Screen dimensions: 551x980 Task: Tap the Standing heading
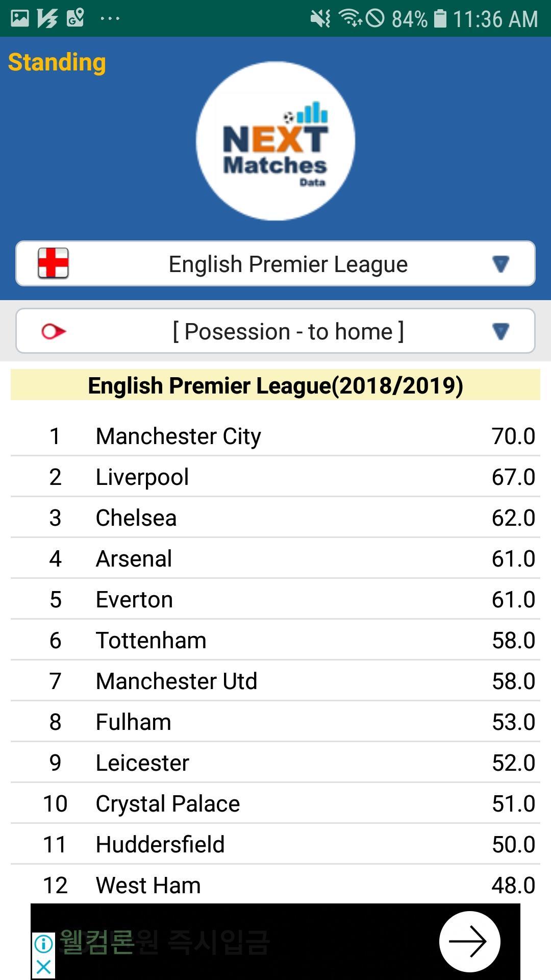[x=57, y=62]
